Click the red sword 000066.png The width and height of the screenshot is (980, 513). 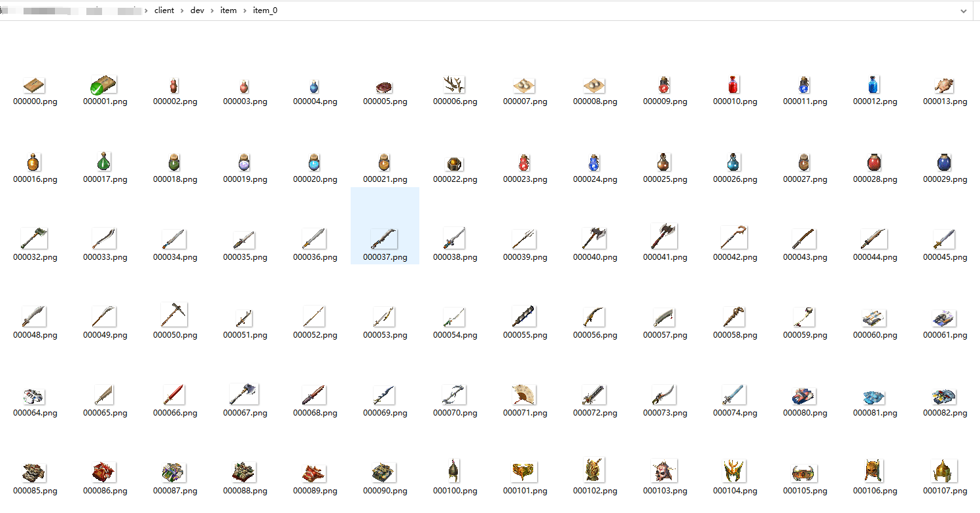point(174,395)
